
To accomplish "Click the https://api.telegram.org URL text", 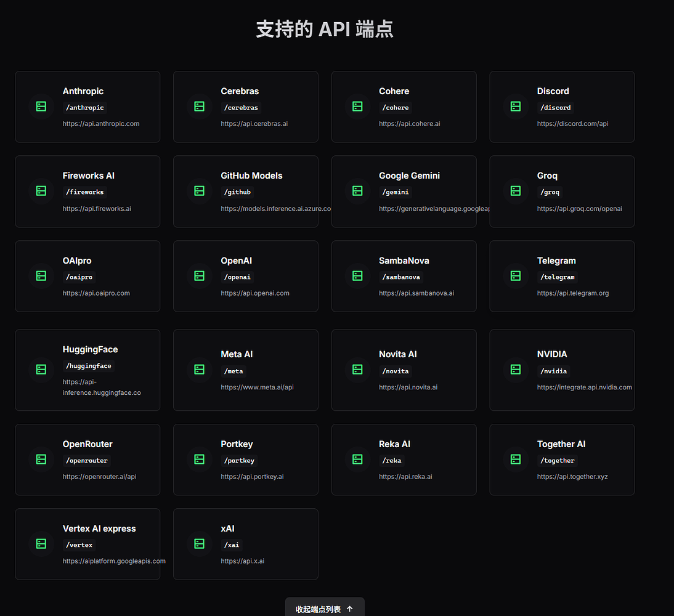I will [x=573, y=293].
